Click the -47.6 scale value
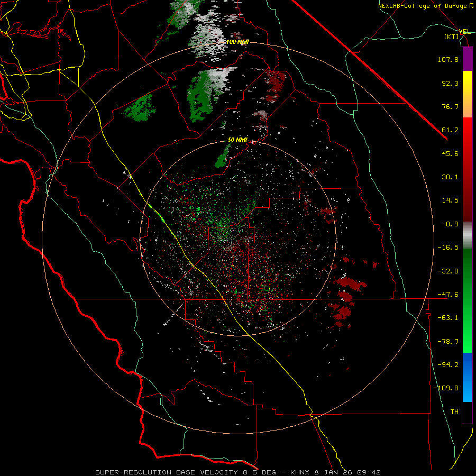 coord(448,295)
